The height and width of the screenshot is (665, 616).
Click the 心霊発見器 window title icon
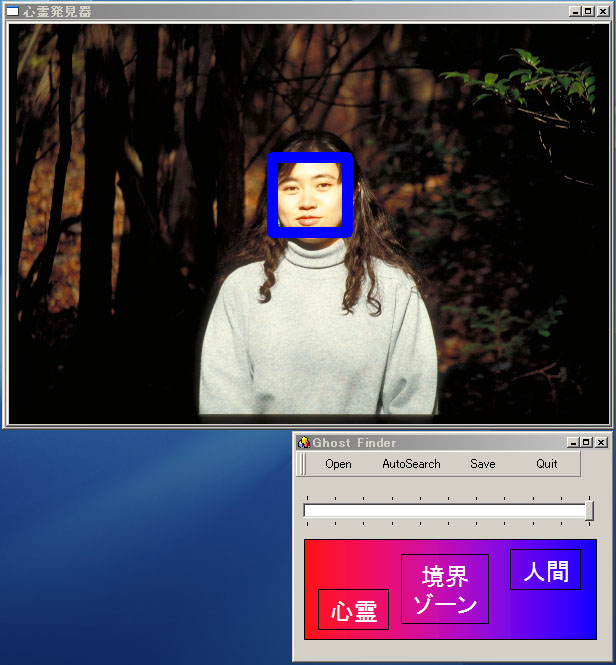point(13,11)
